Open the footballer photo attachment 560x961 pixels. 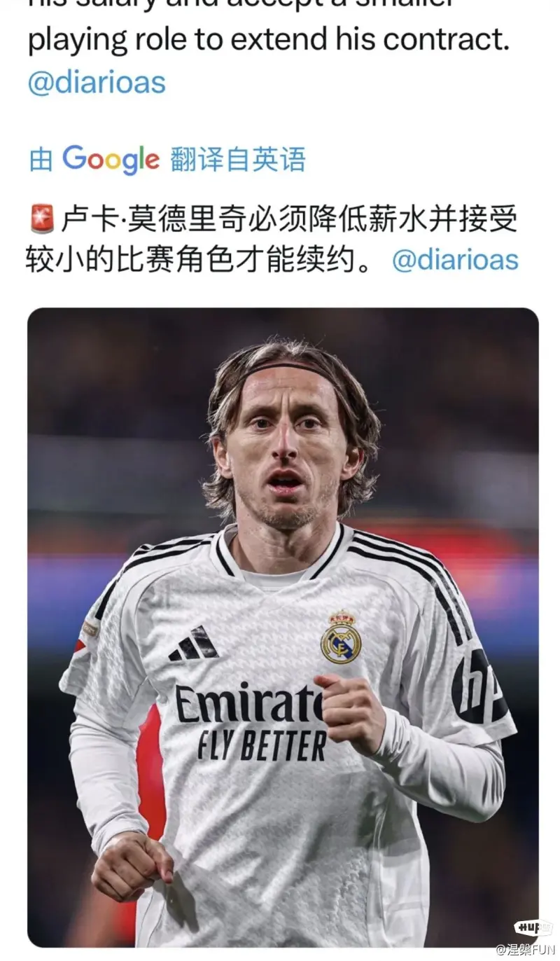283,628
